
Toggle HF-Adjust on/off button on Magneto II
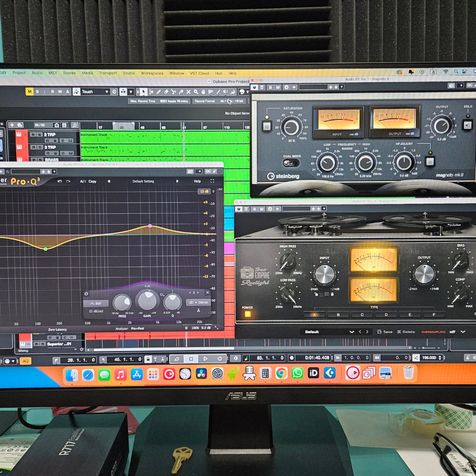(430, 161)
